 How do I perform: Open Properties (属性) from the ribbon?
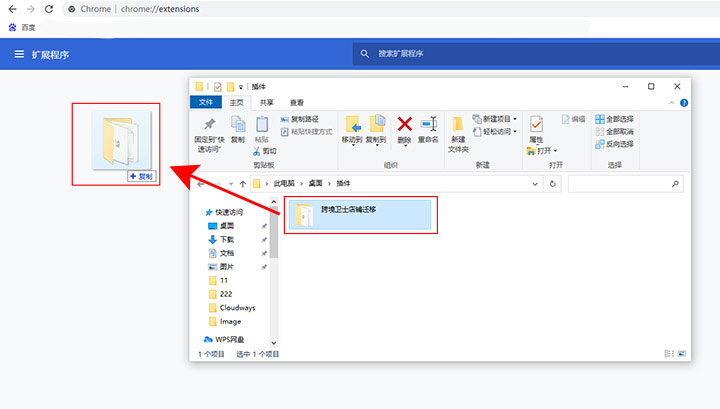tap(536, 126)
